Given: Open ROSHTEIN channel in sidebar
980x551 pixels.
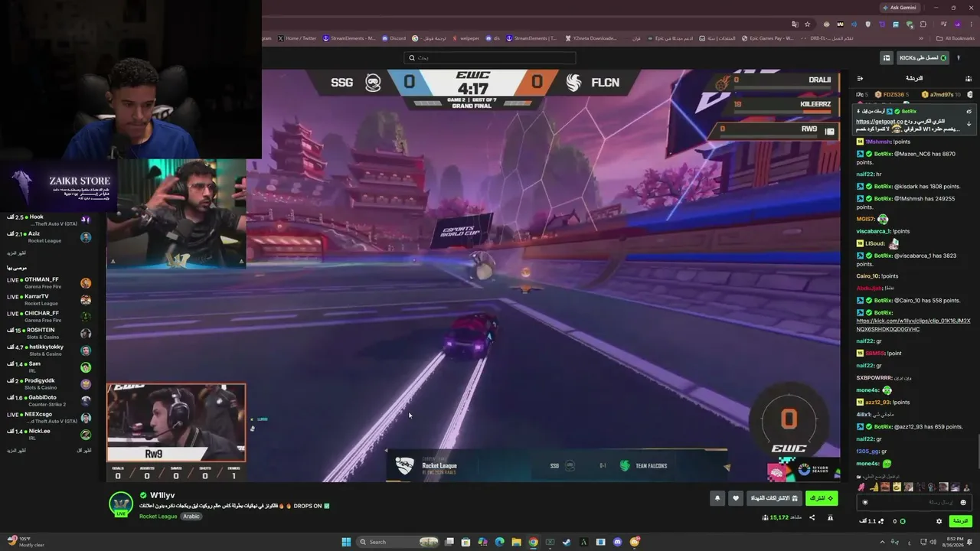Looking at the screenshot, I should point(47,334).
